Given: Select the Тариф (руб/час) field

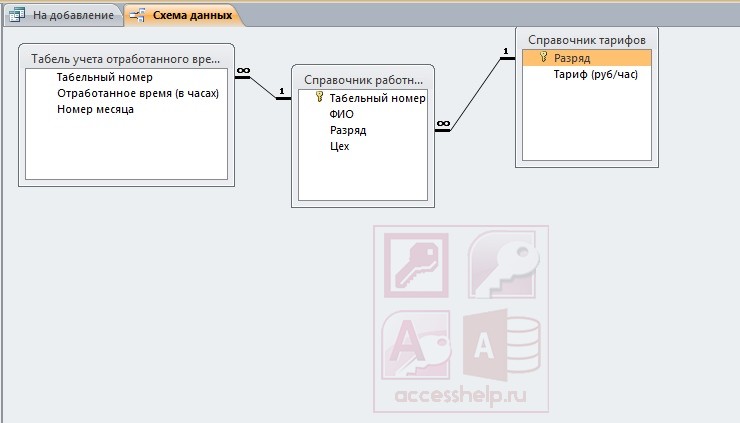Looking at the screenshot, I should [x=596, y=74].
